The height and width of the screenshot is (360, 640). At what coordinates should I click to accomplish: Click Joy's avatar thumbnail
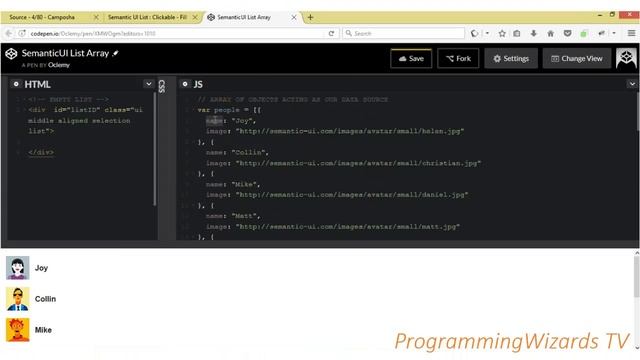[18, 268]
